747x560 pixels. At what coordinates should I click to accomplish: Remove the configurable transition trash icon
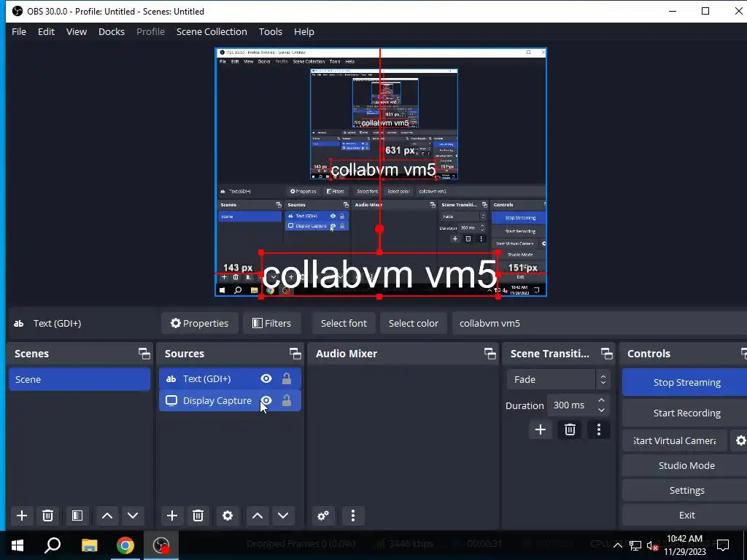tap(570, 430)
